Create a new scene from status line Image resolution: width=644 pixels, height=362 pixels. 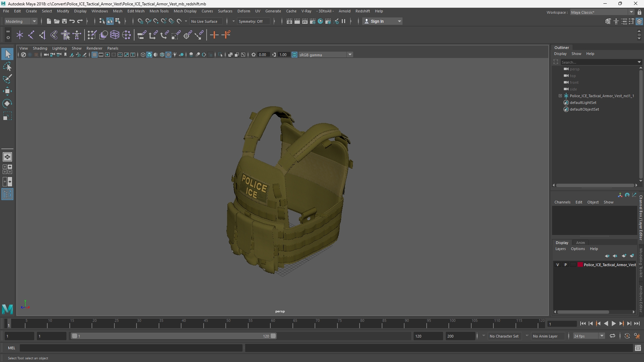[49, 21]
